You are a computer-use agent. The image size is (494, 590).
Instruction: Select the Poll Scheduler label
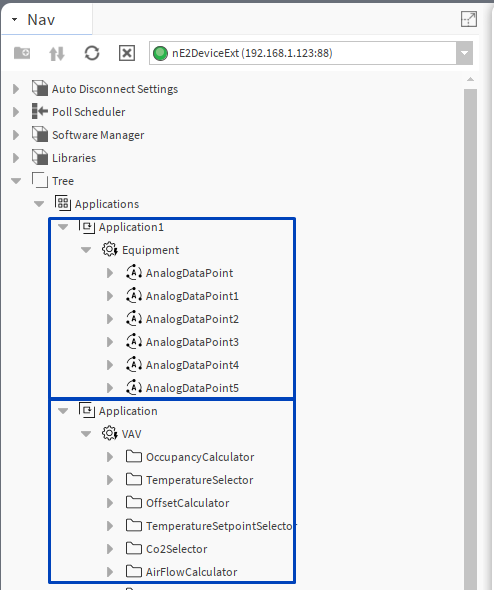[88, 112]
